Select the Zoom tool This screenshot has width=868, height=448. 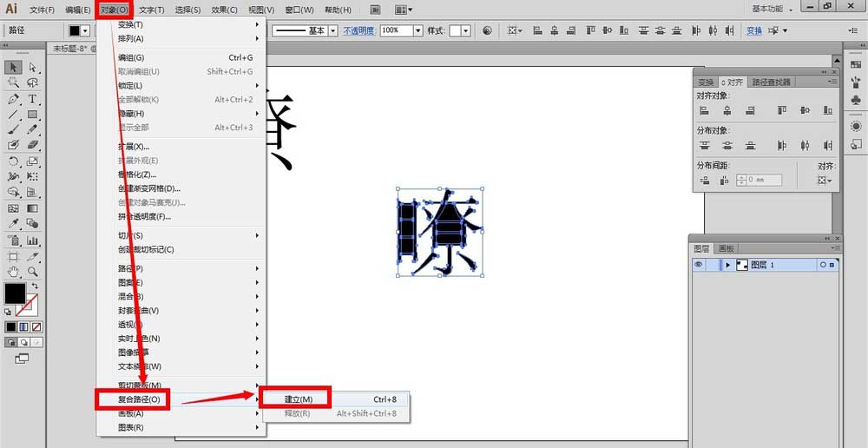pos(33,272)
